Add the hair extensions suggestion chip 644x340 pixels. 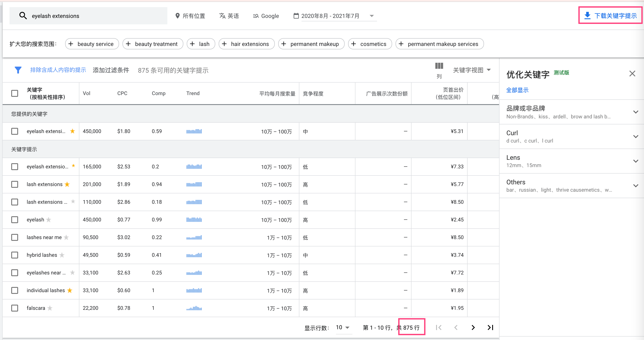pos(246,44)
